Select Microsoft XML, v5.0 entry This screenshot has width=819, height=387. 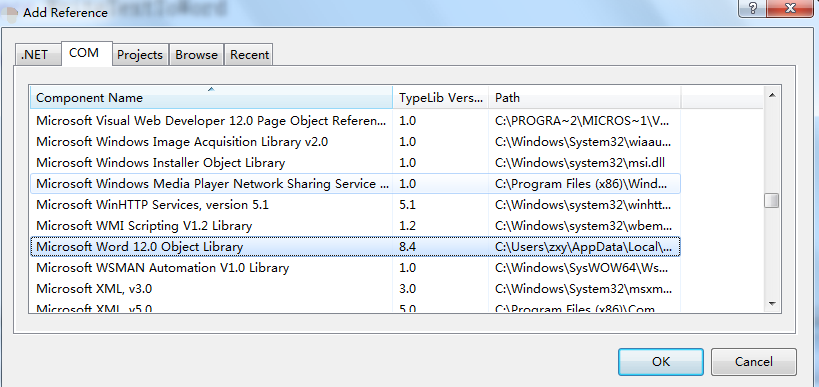[355, 307]
